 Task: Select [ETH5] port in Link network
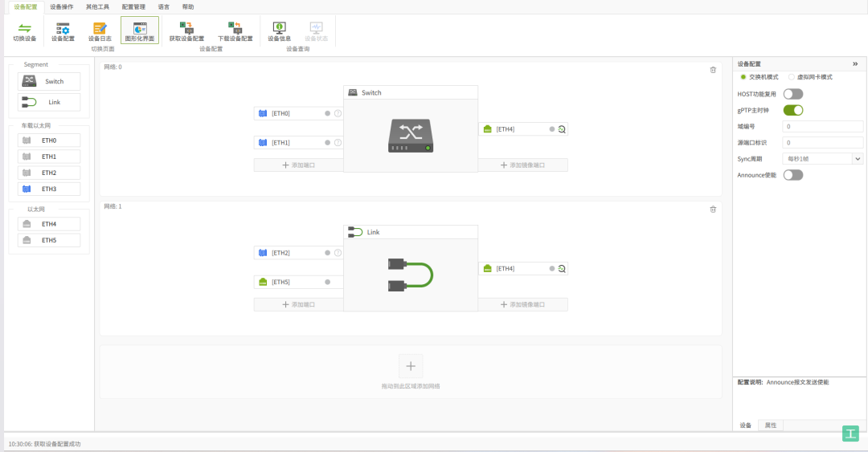(298, 282)
